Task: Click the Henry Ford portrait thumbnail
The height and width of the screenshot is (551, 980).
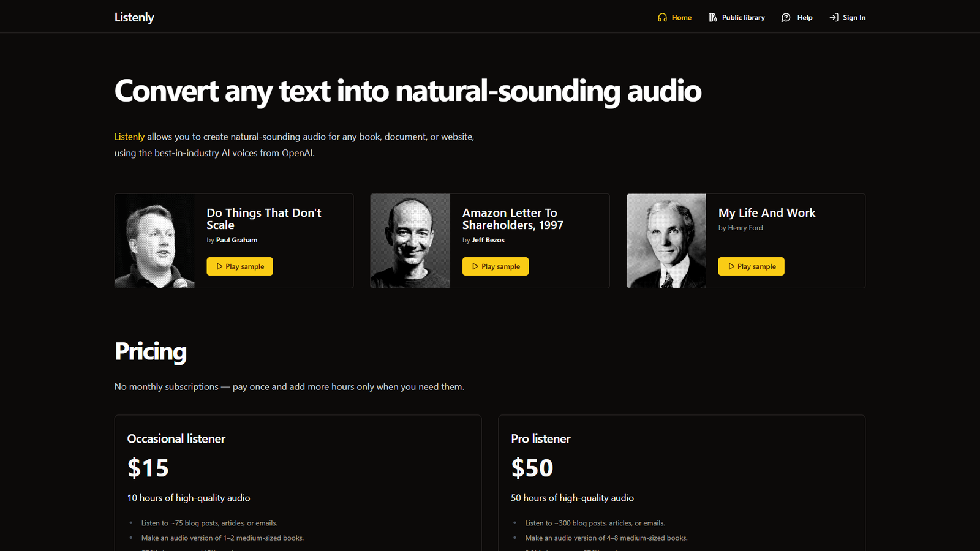Action: pos(666,241)
